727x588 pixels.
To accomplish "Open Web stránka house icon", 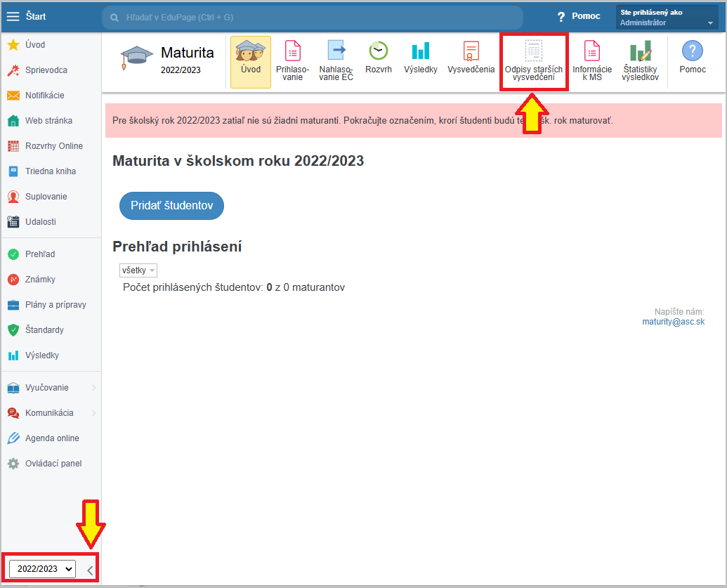I will pyautogui.click(x=13, y=121).
